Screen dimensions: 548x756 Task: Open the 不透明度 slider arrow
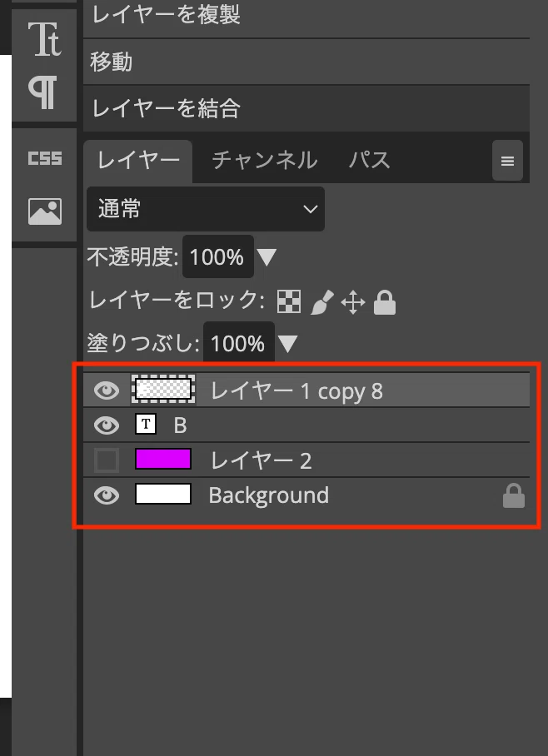tap(267, 257)
